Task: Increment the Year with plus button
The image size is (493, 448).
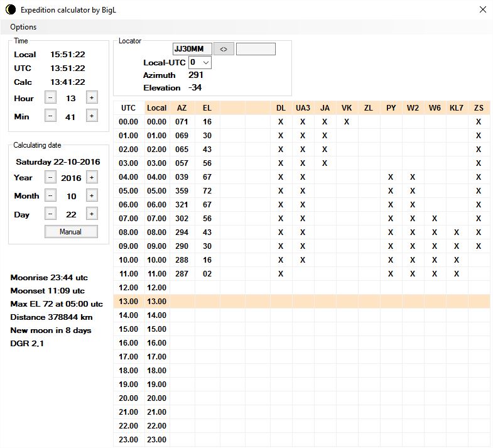Action: [x=91, y=177]
